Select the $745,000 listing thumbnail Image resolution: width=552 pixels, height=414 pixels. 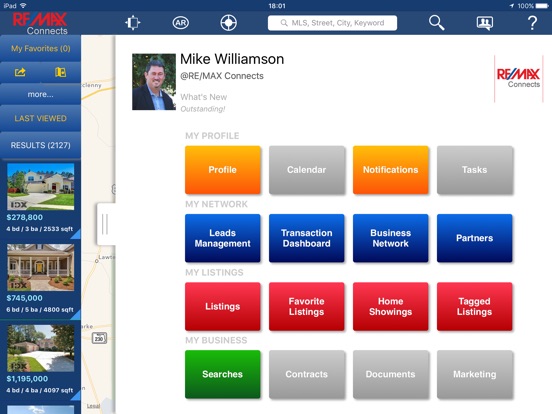40,267
